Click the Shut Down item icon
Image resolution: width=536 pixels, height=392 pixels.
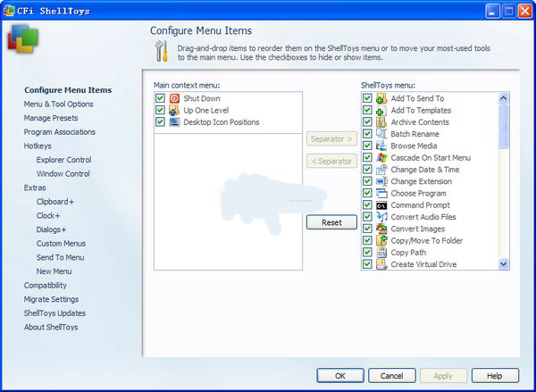coord(174,98)
